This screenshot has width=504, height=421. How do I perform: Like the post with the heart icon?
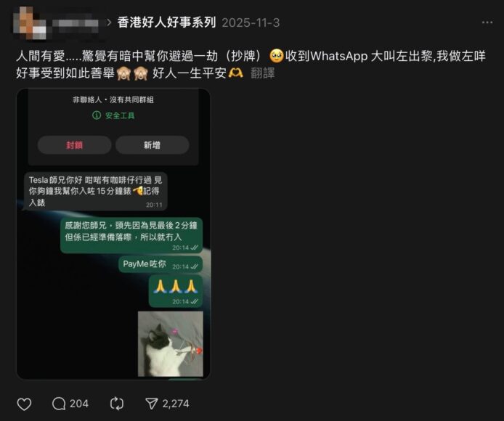(24, 404)
